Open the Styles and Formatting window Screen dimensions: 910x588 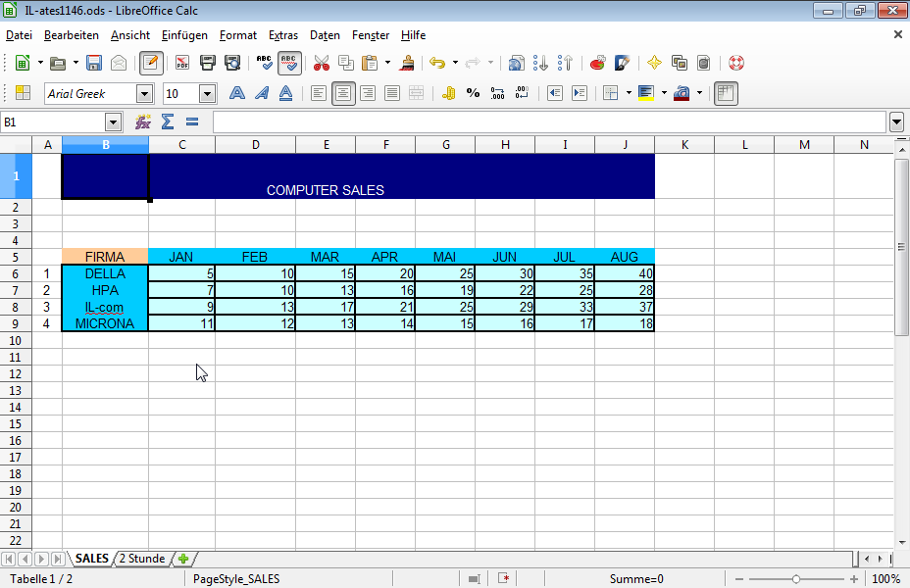23,93
